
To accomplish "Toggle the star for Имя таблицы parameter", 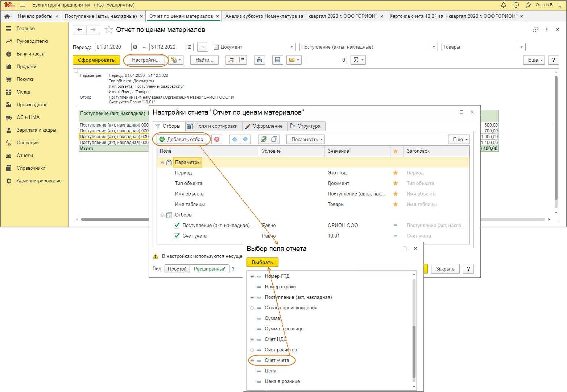I will coord(396,205).
